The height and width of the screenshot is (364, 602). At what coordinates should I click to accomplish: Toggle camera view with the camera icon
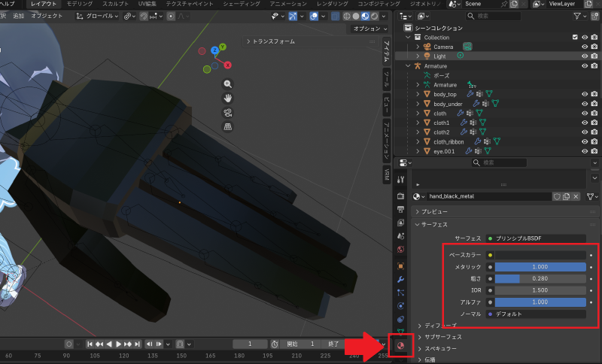tap(228, 112)
